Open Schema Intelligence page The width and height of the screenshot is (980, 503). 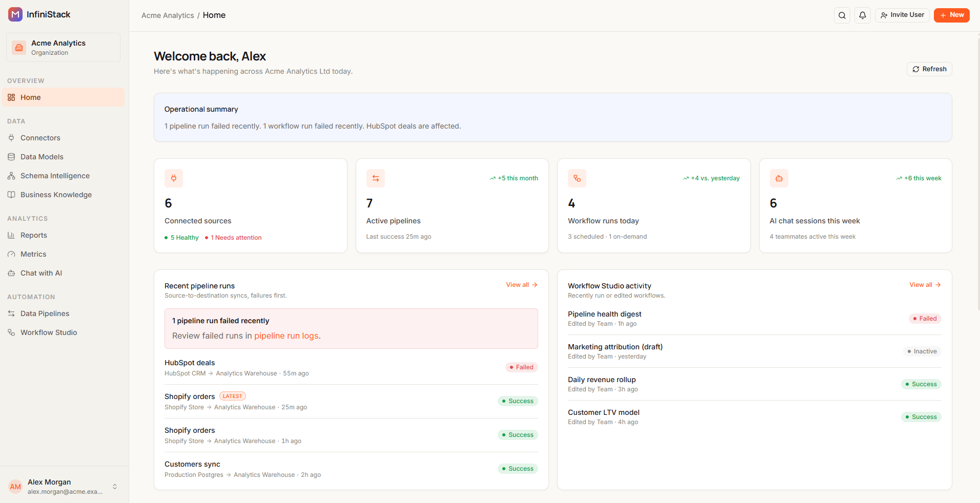pos(64,176)
